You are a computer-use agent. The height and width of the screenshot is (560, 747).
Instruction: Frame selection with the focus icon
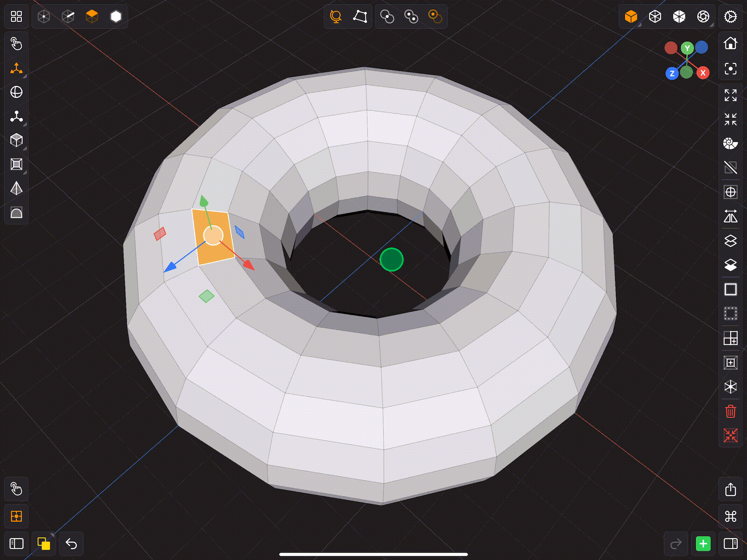[731, 69]
